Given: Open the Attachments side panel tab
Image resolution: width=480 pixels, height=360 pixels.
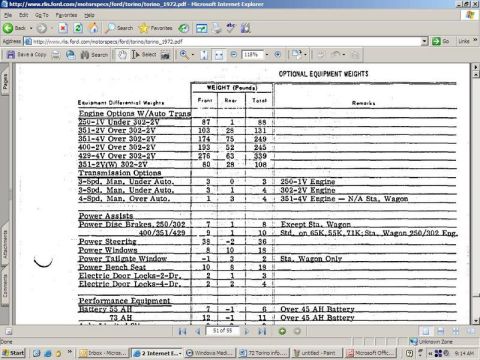Looking at the screenshot, I should [5, 244].
